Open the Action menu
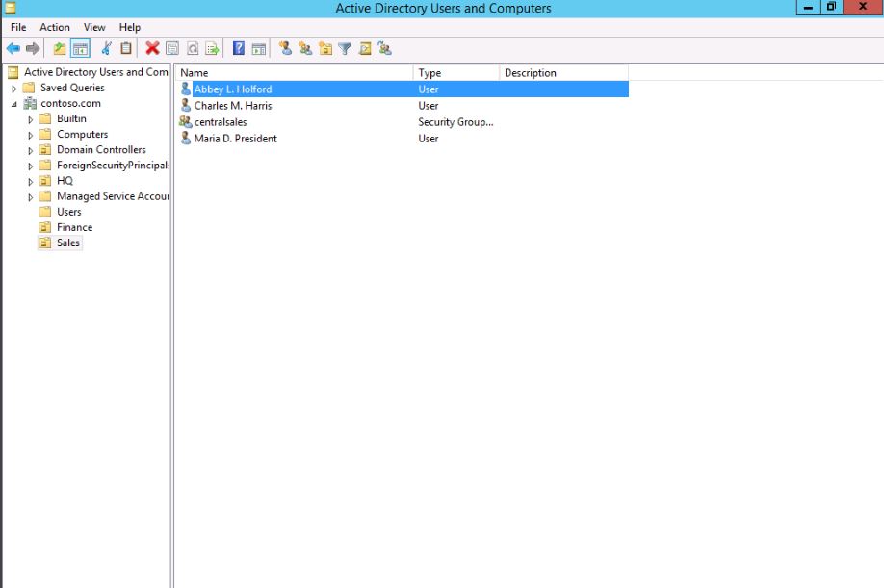This screenshot has height=588, width=884. pyautogui.click(x=55, y=27)
